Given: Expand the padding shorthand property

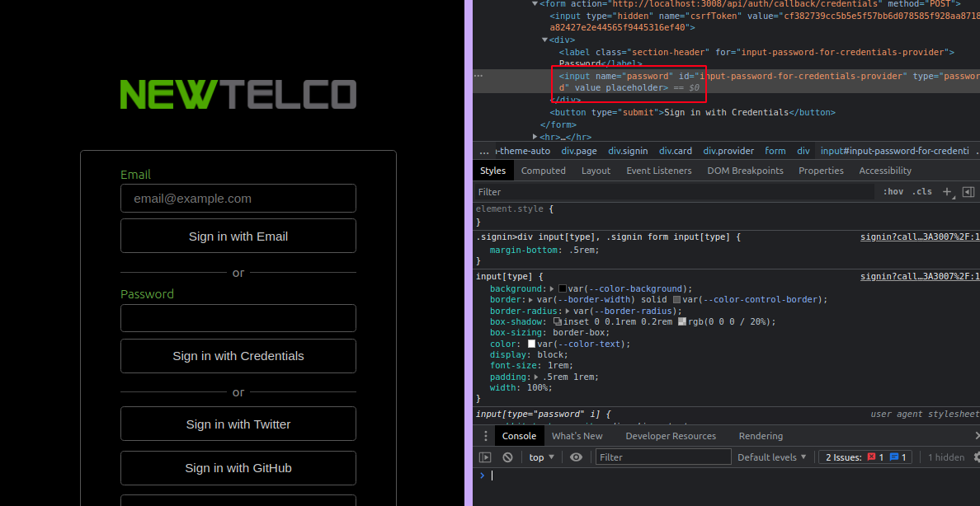Looking at the screenshot, I should point(538,377).
